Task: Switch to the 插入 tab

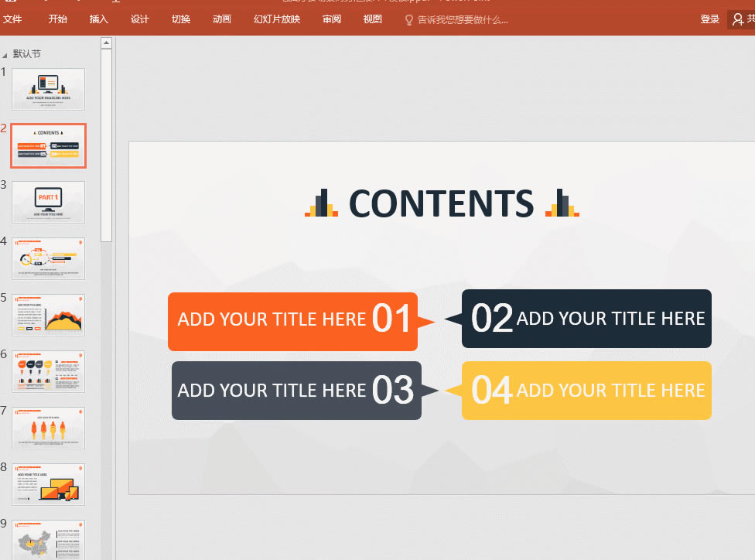Action: tap(99, 19)
